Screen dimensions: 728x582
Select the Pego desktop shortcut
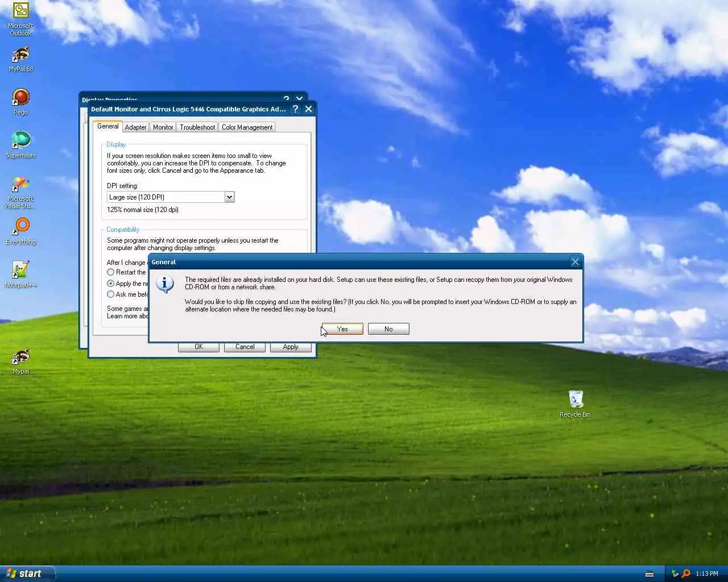20,102
